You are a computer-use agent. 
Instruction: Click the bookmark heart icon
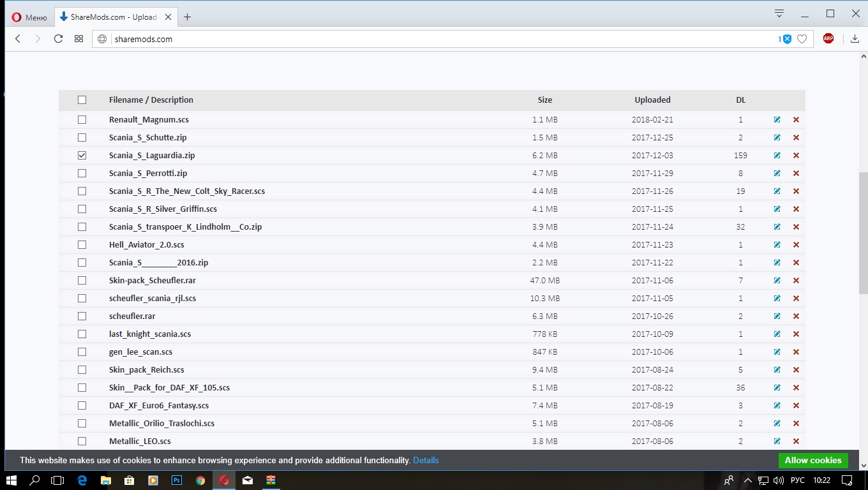coord(802,39)
